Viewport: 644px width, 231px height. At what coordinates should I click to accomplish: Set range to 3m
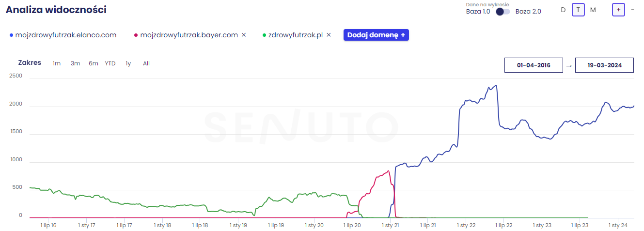tap(75, 63)
